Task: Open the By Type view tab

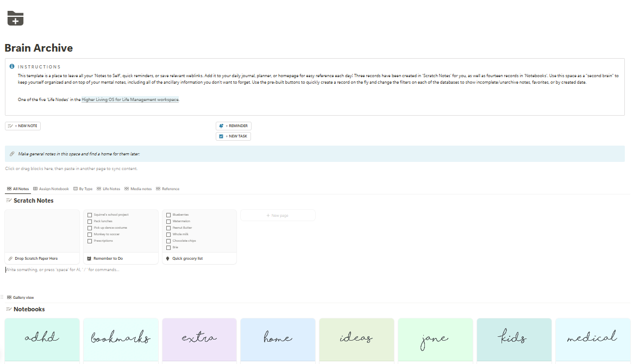Action: pos(83,189)
